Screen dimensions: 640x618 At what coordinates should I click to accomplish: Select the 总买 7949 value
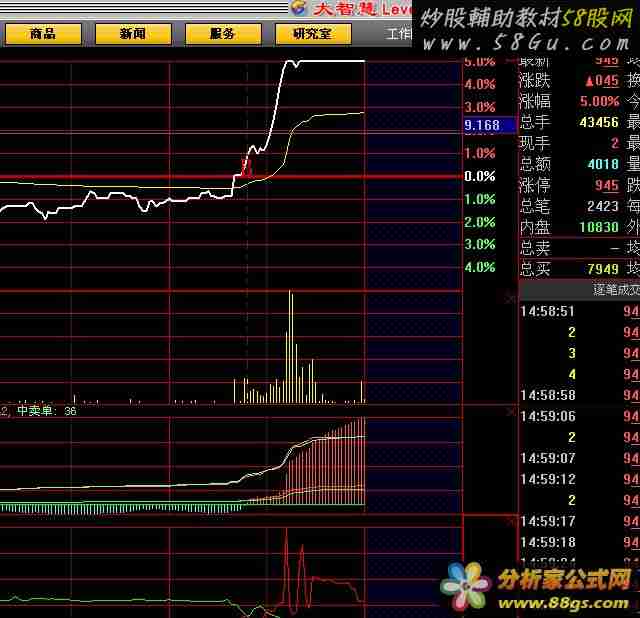(603, 269)
